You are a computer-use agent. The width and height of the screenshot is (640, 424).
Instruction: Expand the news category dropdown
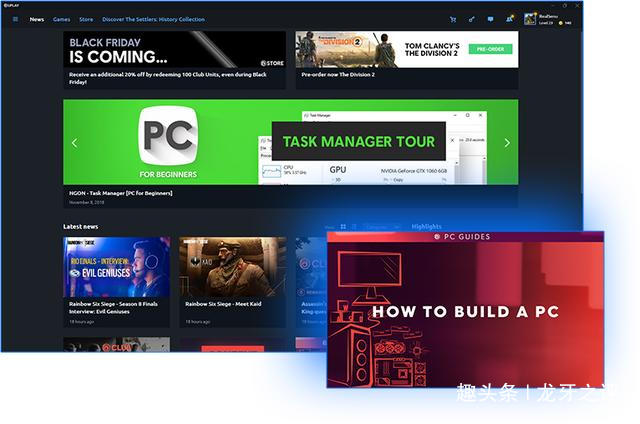[x=382, y=227]
